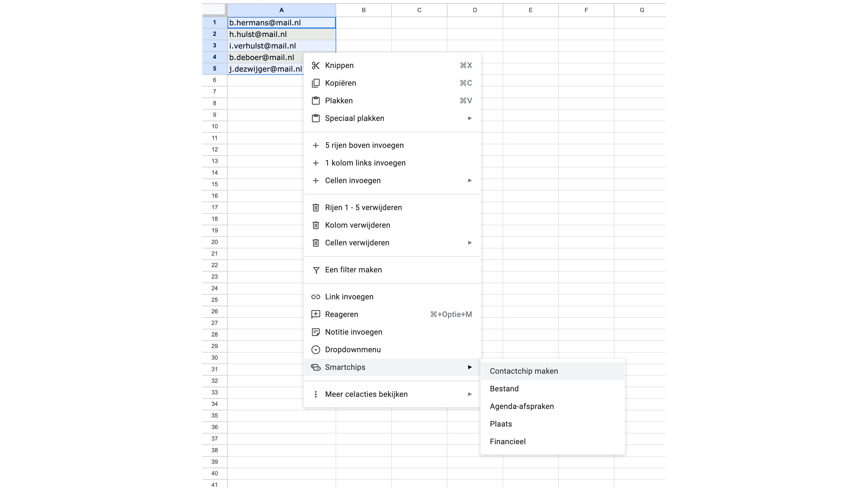Click the Link invoegen chain icon
Image resolution: width=868 pixels, height=488 pixels.
[x=316, y=297]
